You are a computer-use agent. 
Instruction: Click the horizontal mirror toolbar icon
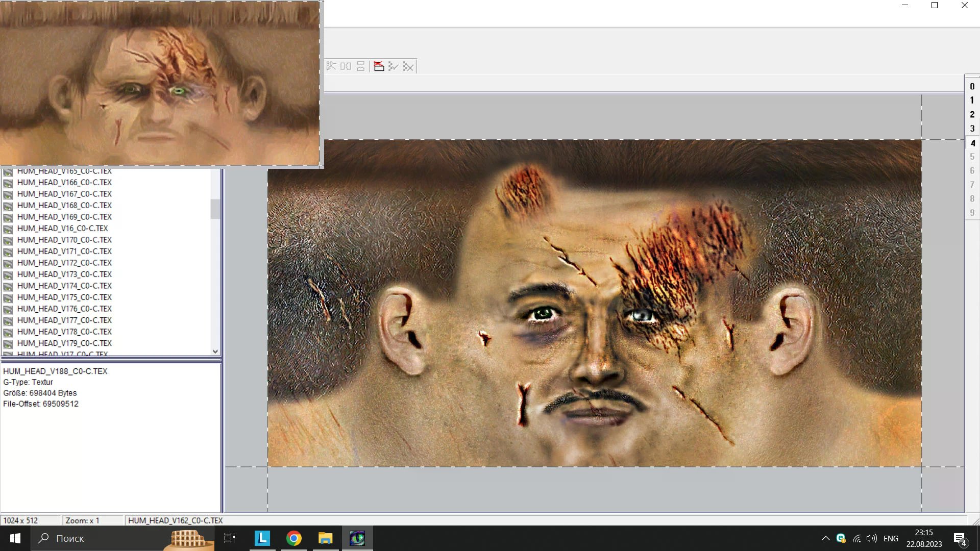click(346, 66)
